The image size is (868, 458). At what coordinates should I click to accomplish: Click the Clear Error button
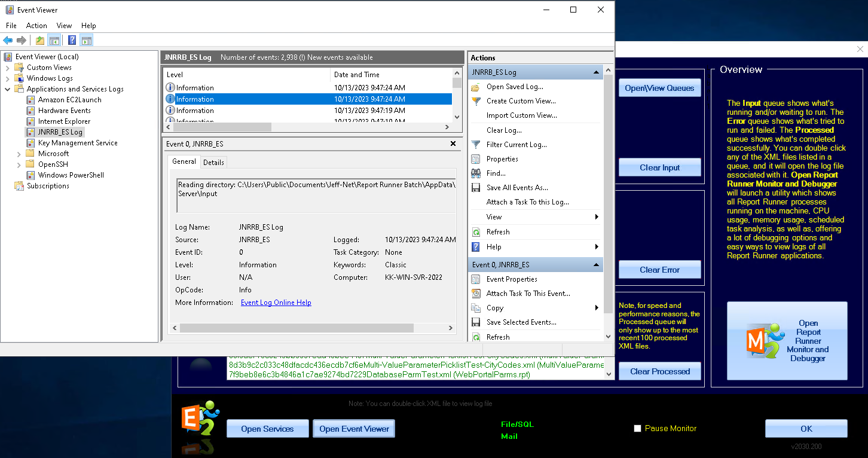click(x=659, y=270)
